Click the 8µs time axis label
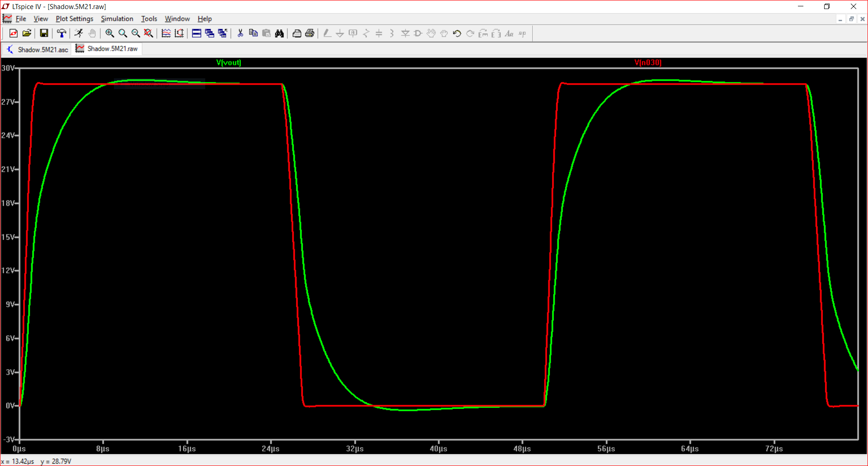The width and height of the screenshot is (868, 466). [103, 449]
